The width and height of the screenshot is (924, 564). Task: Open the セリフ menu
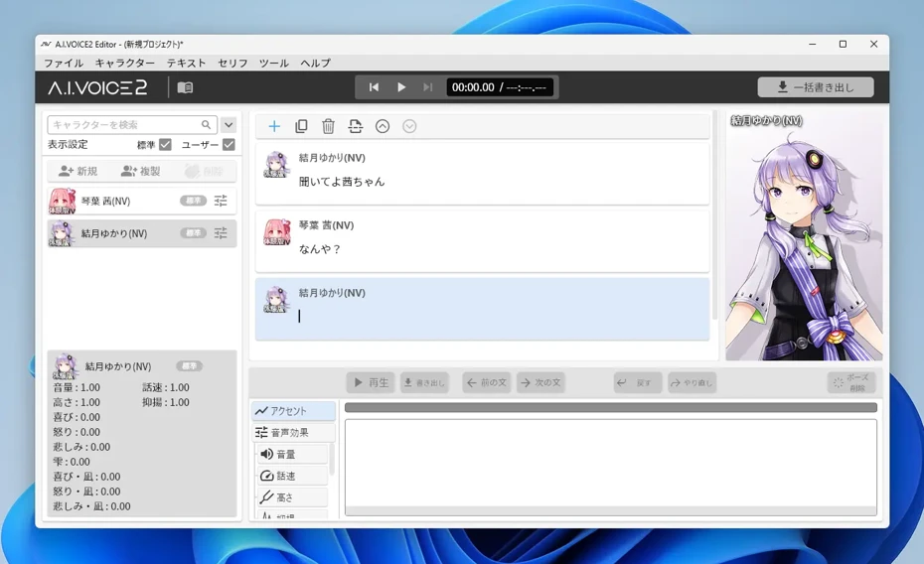point(232,63)
